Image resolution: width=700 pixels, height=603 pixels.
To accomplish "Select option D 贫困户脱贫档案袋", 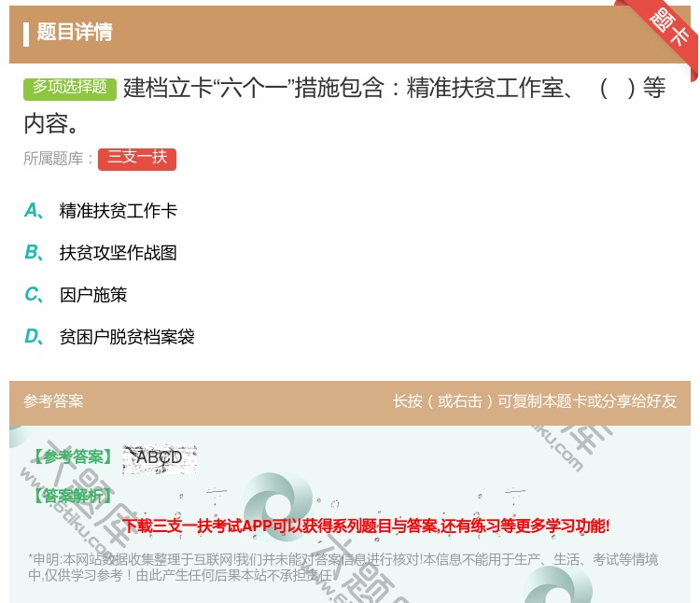I will (x=109, y=337).
